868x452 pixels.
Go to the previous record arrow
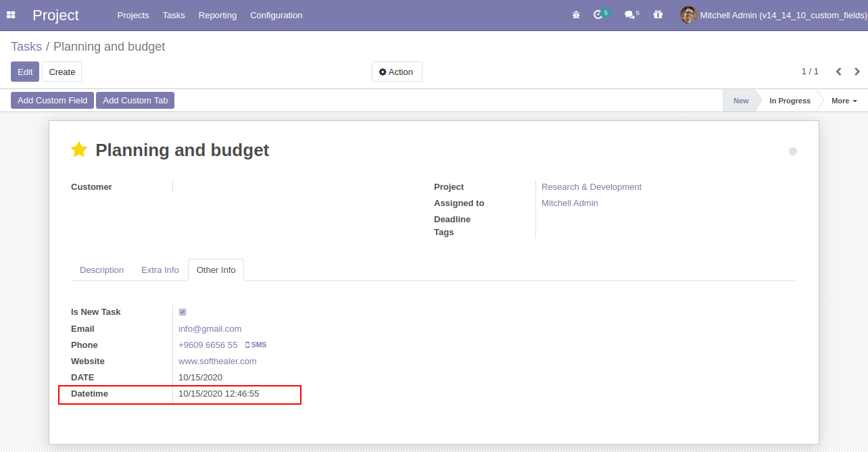point(838,72)
